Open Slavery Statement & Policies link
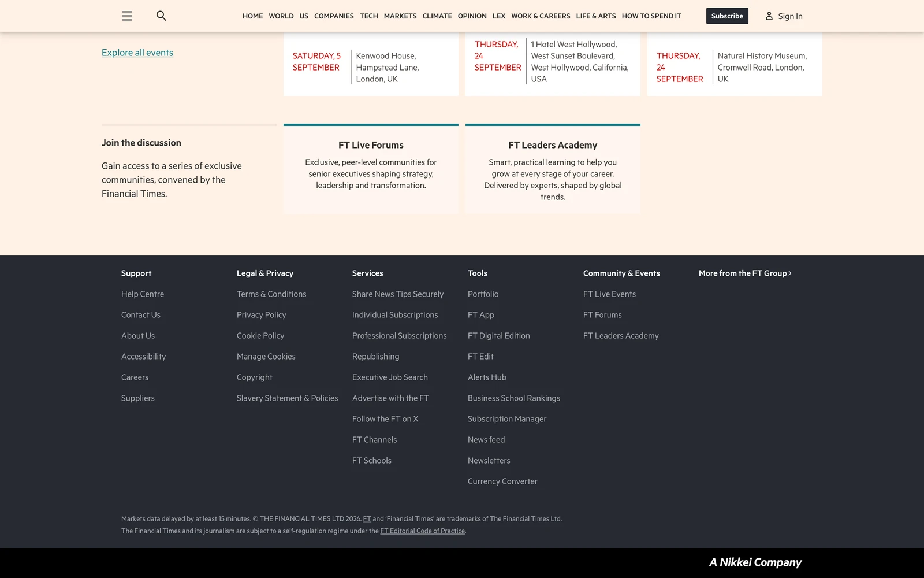This screenshot has width=924, height=578. (x=288, y=398)
